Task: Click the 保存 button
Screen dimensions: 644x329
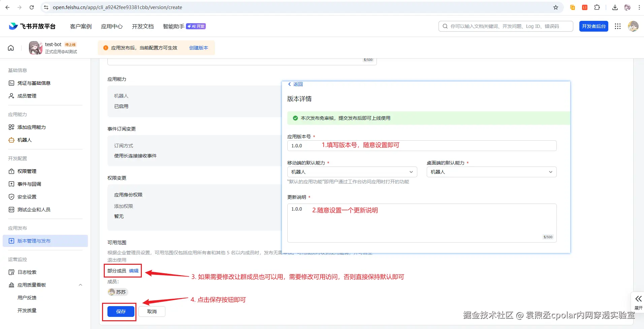Action: point(121,312)
